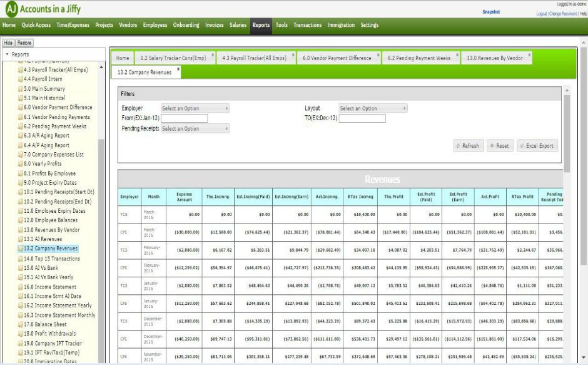Click the Hide button

point(8,43)
